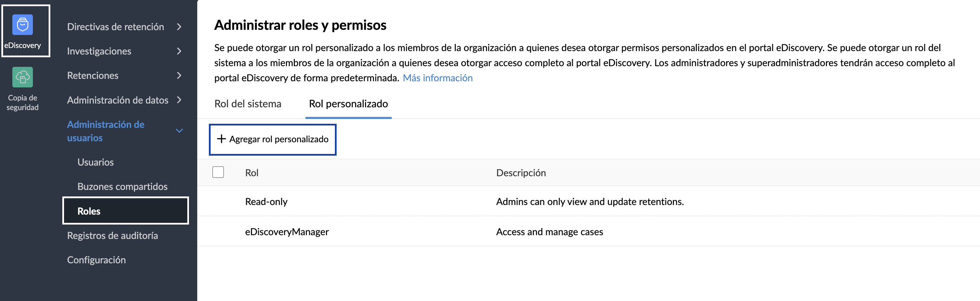The width and height of the screenshot is (980, 301).
Task: Open Buzones compartidos menu item
Action: tap(123, 187)
